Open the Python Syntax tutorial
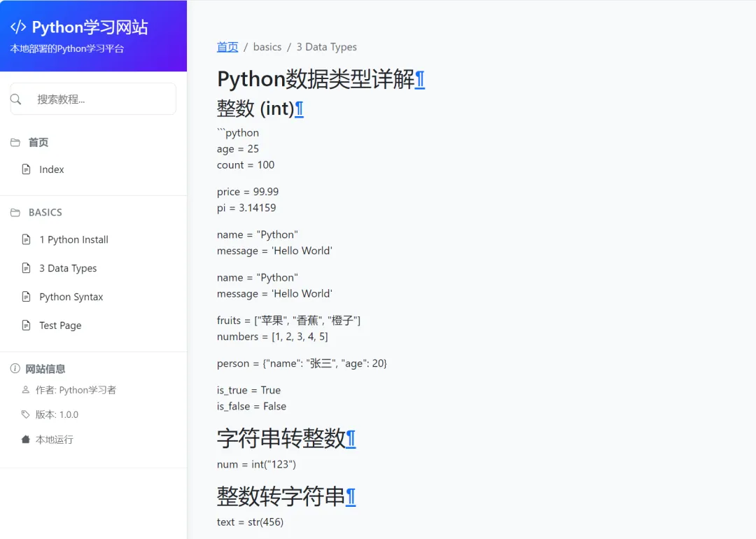The width and height of the screenshot is (756, 539). pyautogui.click(x=71, y=297)
